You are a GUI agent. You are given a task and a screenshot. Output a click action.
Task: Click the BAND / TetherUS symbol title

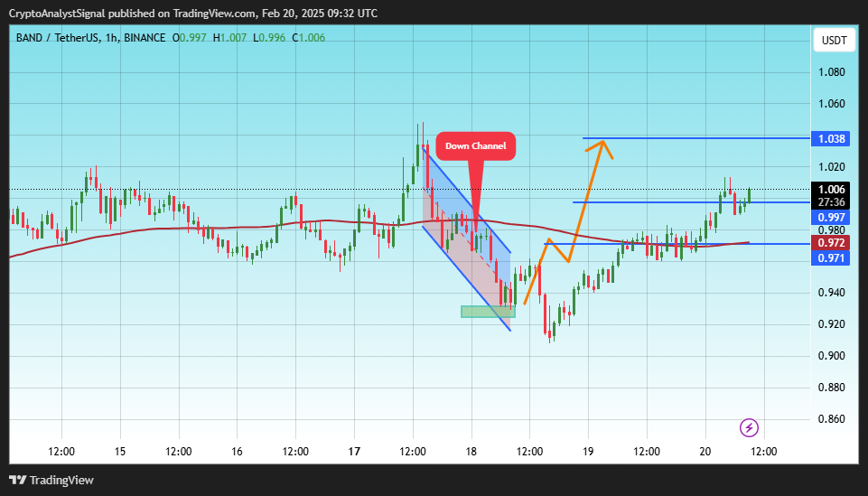57,38
